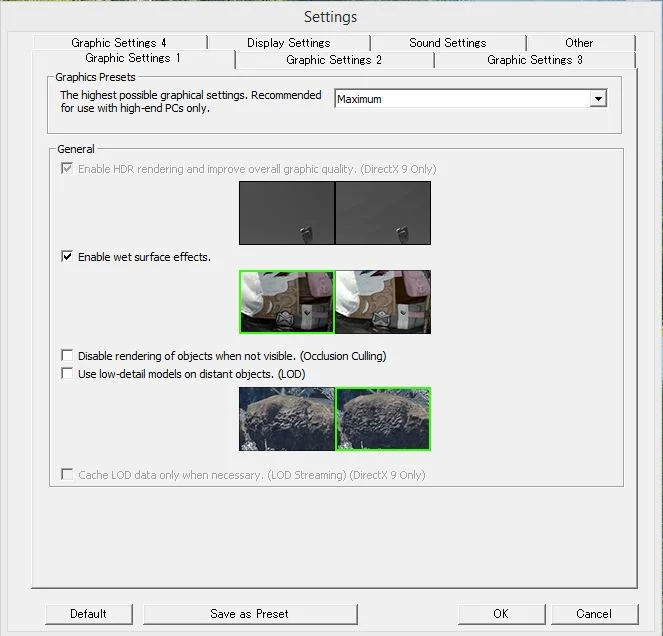Select the green-highlighted wet surface preview
Image resolution: width=663 pixels, height=636 pixels.
click(287, 302)
